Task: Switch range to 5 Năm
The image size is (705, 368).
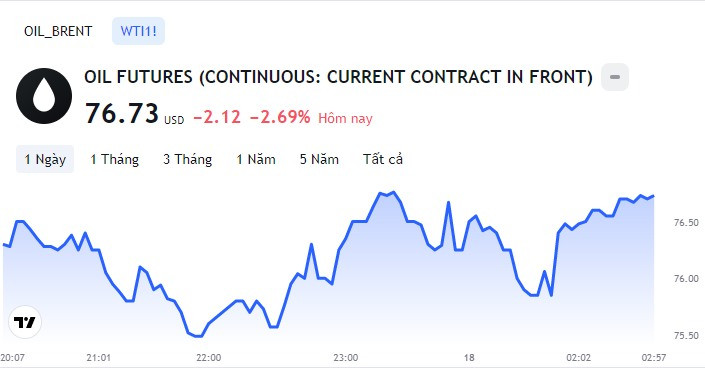Action: coord(319,159)
